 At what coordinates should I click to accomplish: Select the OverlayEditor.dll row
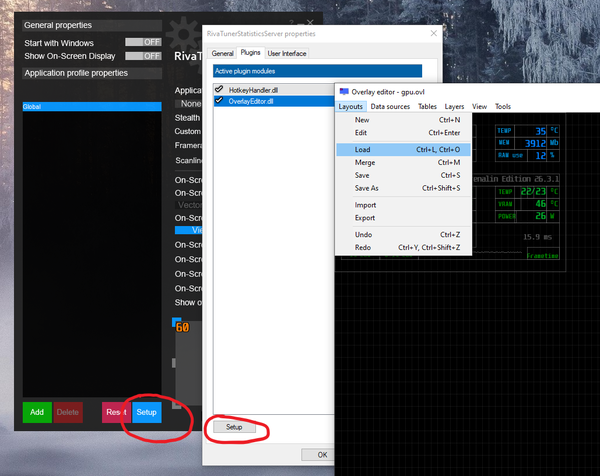click(274, 101)
